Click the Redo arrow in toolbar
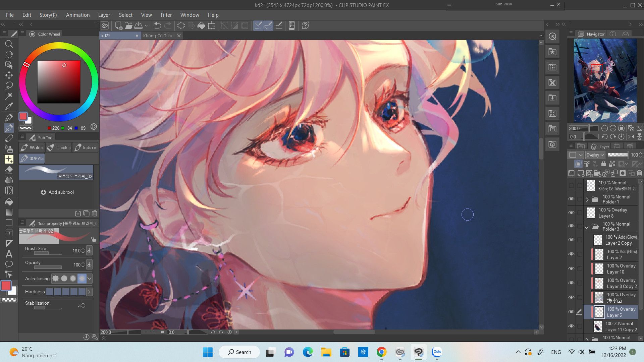The width and height of the screenshot is (644, 362). tap(168, 25)
